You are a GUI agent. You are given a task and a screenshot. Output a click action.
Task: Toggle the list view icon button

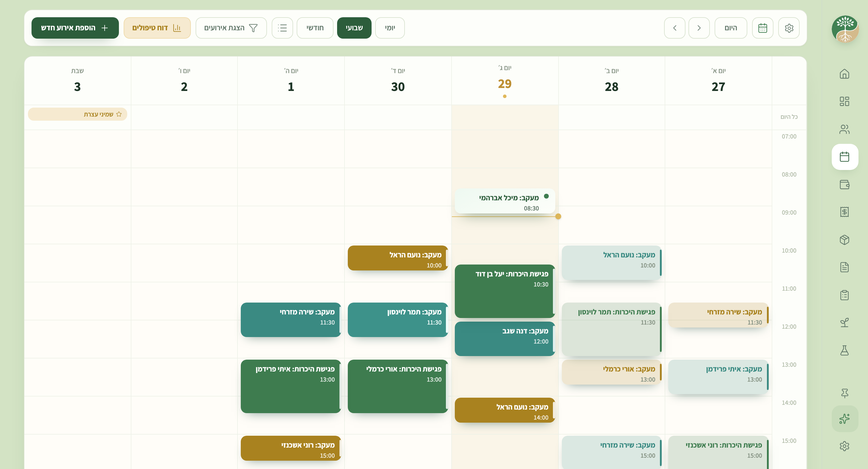pyautogui.click(x=282, y=28)
